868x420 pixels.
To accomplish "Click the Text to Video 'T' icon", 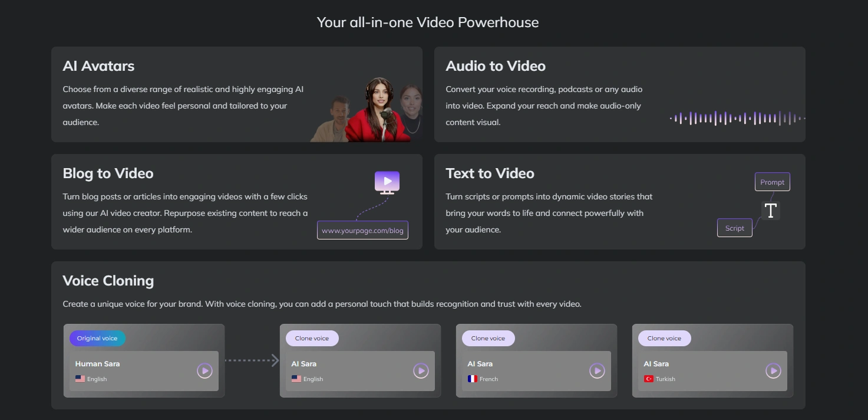I will pos(770,211).
